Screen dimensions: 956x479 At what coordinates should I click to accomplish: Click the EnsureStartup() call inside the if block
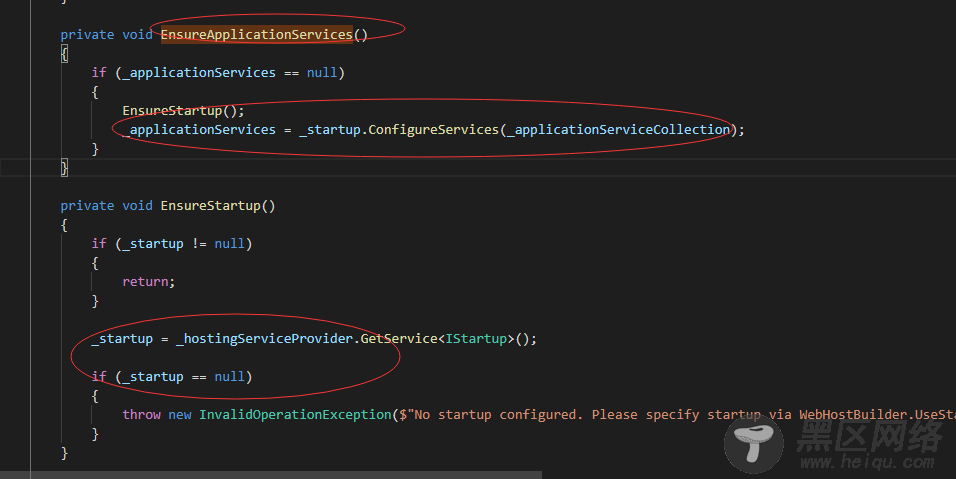[183, 110]
